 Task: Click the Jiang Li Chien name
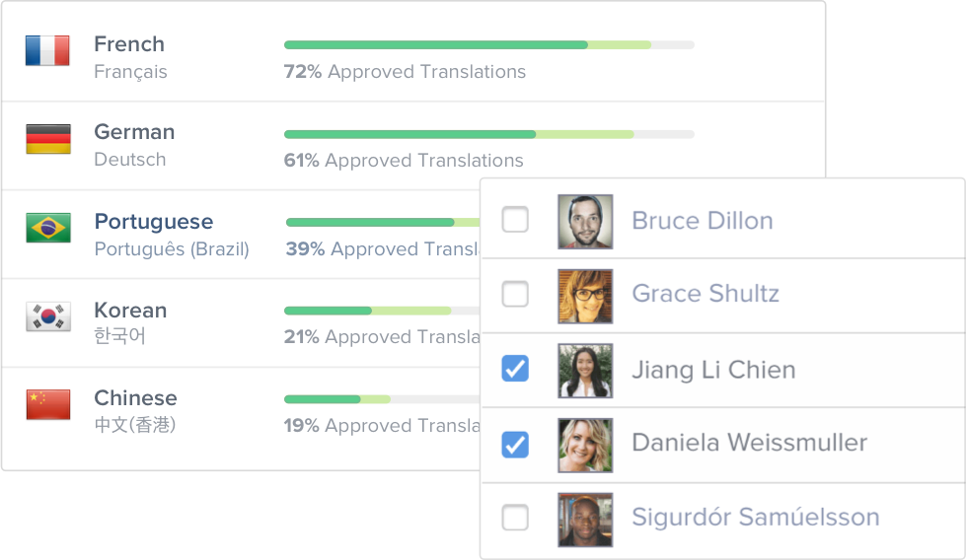pyautogui.click(x=712, y=370)
